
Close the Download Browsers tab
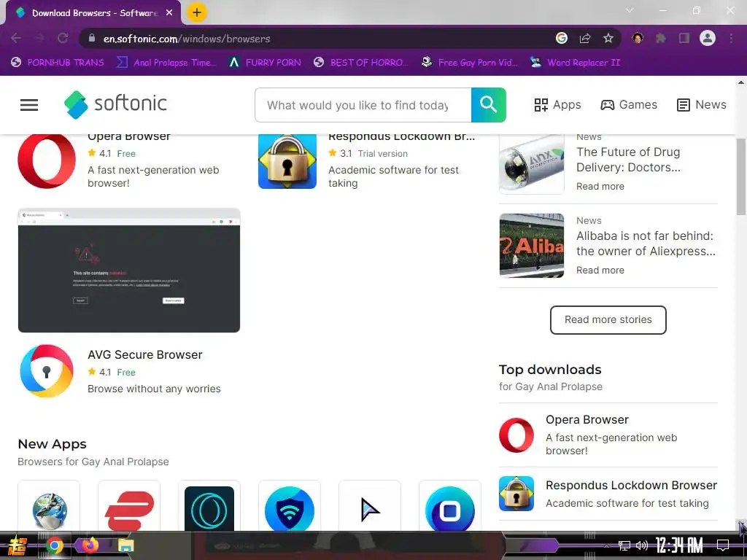pyautogui.click(x=169, y=13)
